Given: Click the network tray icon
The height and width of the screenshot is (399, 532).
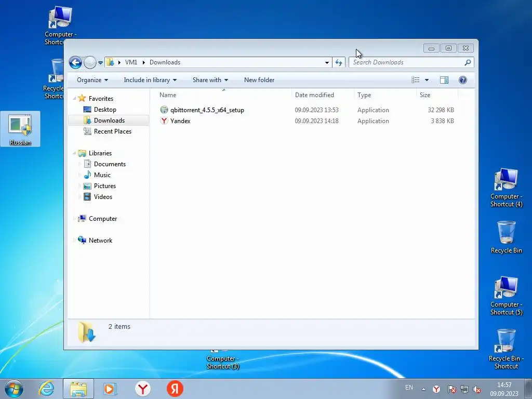Looking at the screenshot, I should pos(464,389).
